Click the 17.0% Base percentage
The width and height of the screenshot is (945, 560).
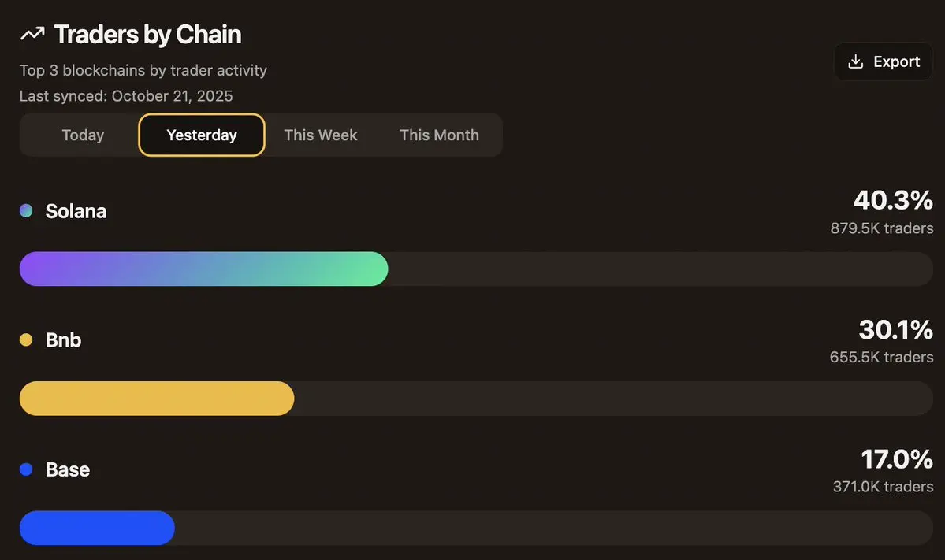click(897, 459)
